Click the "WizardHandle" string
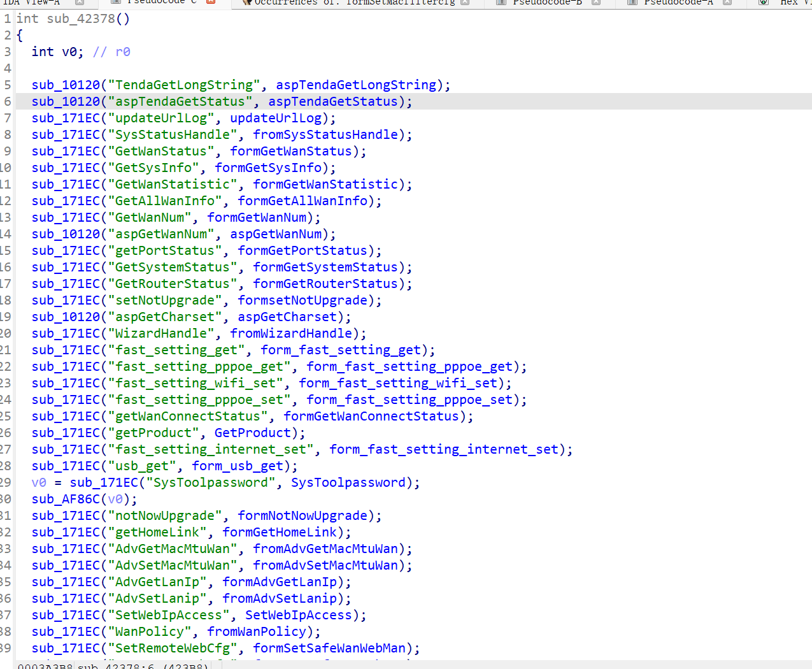The image size is (812, 669). pos(162,333)
